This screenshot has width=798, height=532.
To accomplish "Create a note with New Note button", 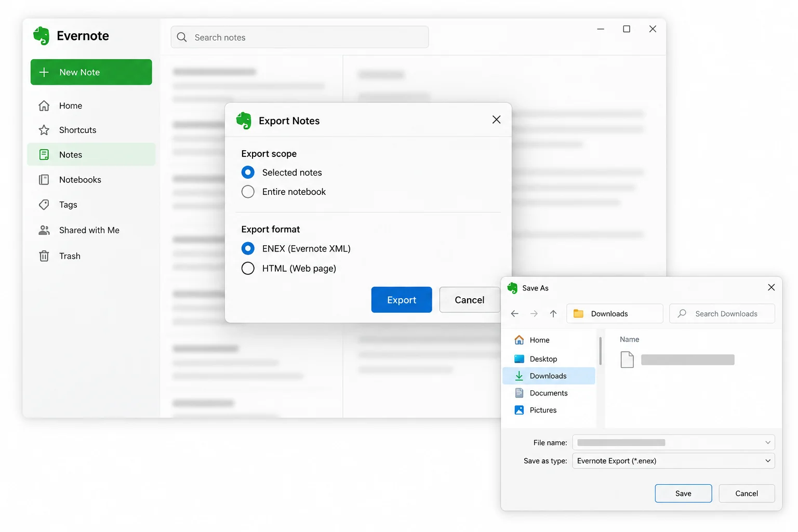I will [x=91, y=72].
